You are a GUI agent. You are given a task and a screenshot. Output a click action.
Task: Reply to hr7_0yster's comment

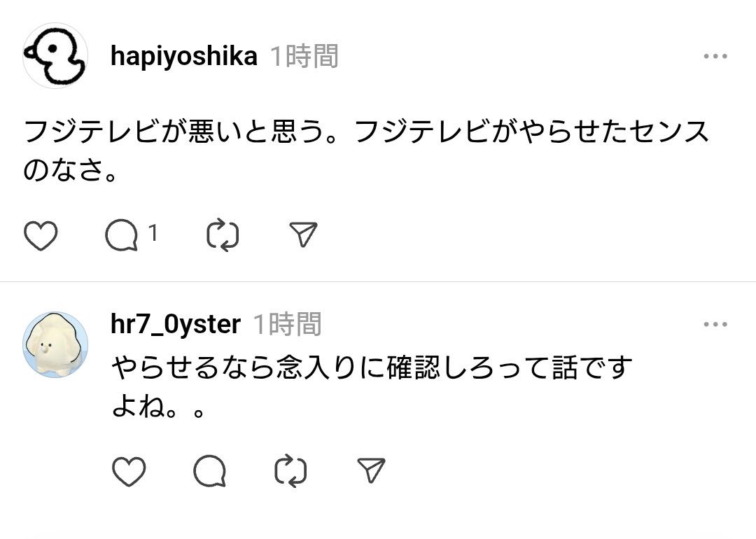pyautogui.click(x=209, y=471)
